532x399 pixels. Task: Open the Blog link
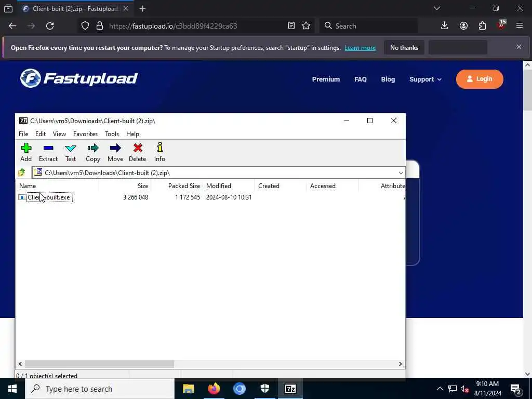point(388,79)
